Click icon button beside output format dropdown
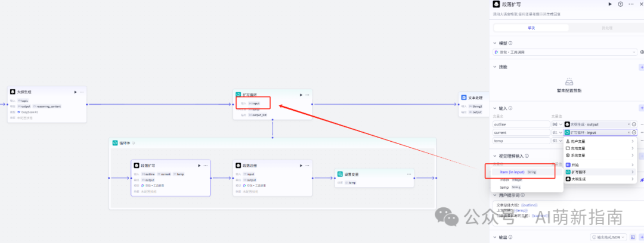The image size is (644, 243). pyautogui.click(x=633, y=237)
